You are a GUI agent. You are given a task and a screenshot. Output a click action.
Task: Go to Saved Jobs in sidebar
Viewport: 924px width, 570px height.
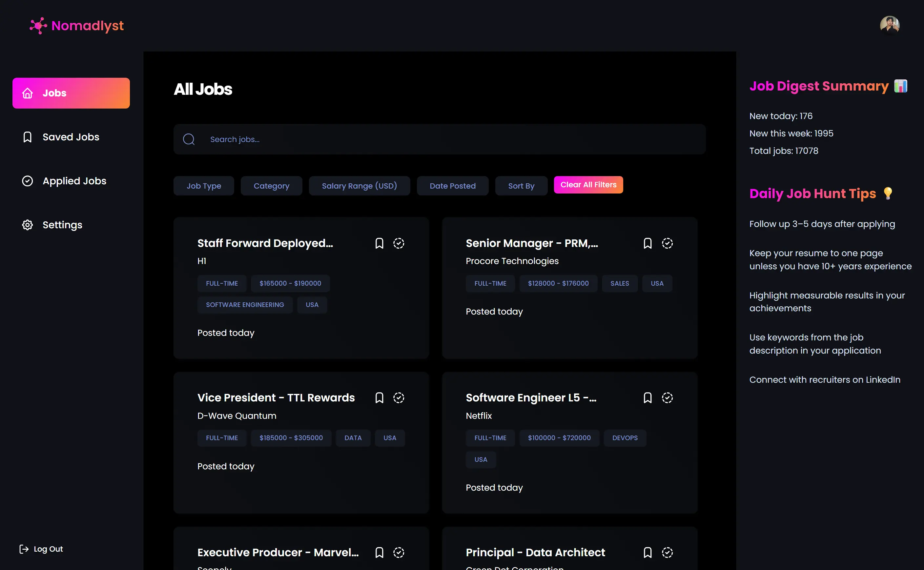pyautogui.click(x=71, y=137)
